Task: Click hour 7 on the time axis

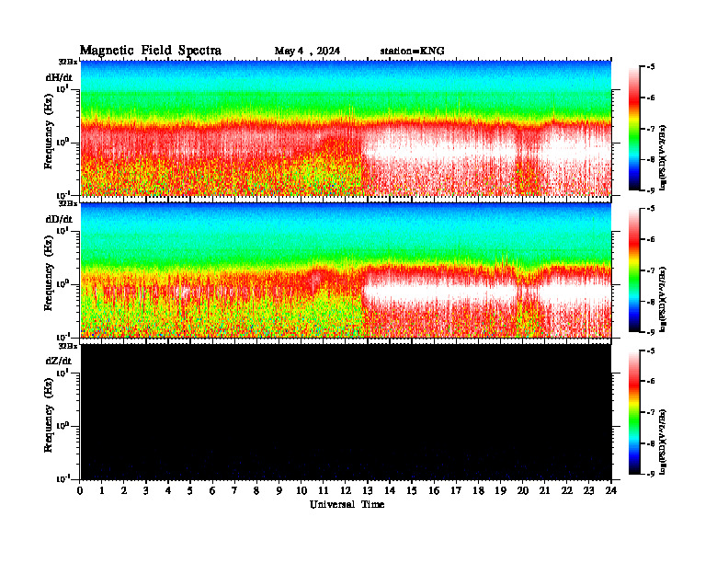Action: (234, 491)
